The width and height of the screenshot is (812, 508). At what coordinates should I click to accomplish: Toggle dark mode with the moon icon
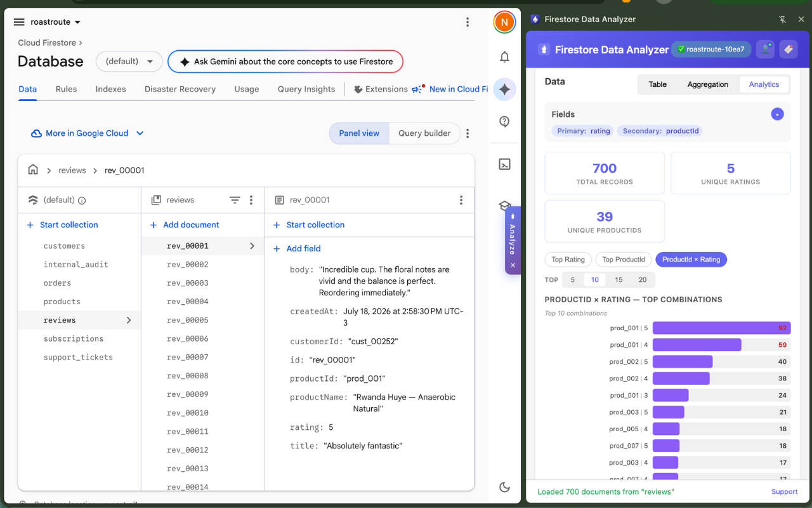click(504, 487)
